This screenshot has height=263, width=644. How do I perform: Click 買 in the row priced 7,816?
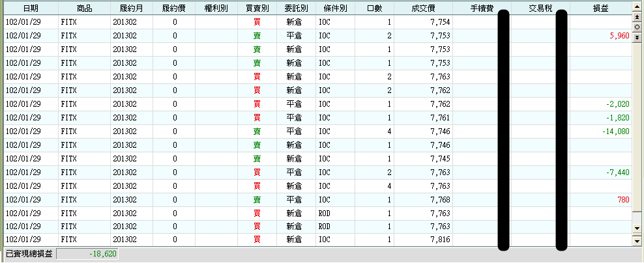257,240
